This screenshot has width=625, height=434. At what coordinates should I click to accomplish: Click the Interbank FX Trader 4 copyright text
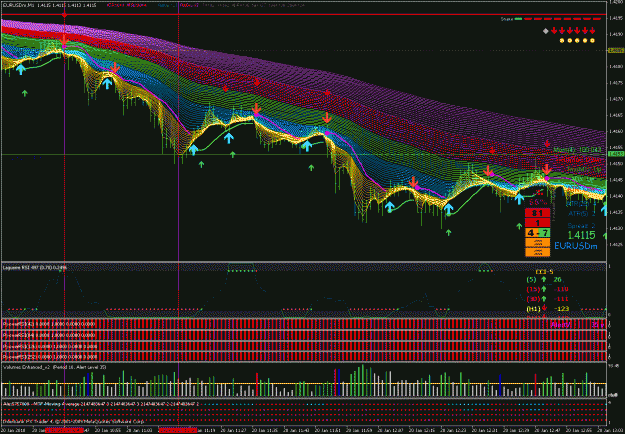[74, 420]
